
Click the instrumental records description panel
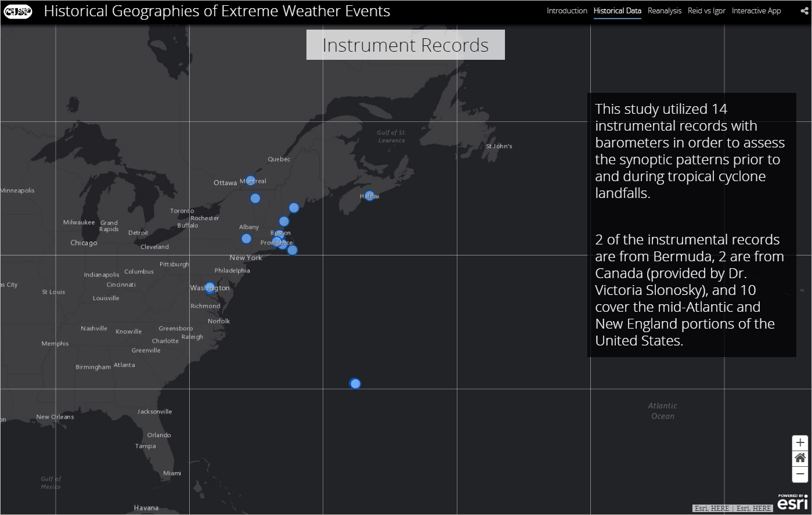click(691, 225)
